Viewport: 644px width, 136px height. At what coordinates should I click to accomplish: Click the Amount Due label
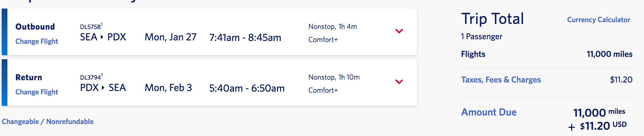[489, 112]
